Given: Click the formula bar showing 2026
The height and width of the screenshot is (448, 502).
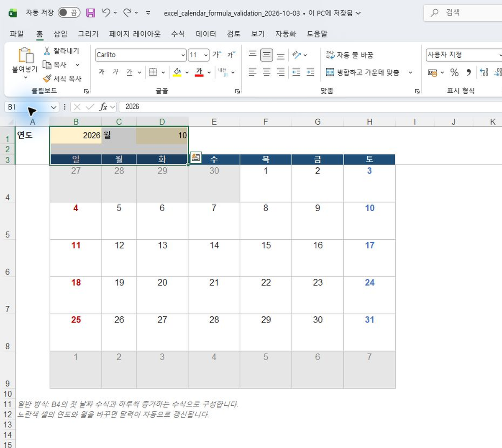Looking at the screenshot, I should click(x=310, y=107).
